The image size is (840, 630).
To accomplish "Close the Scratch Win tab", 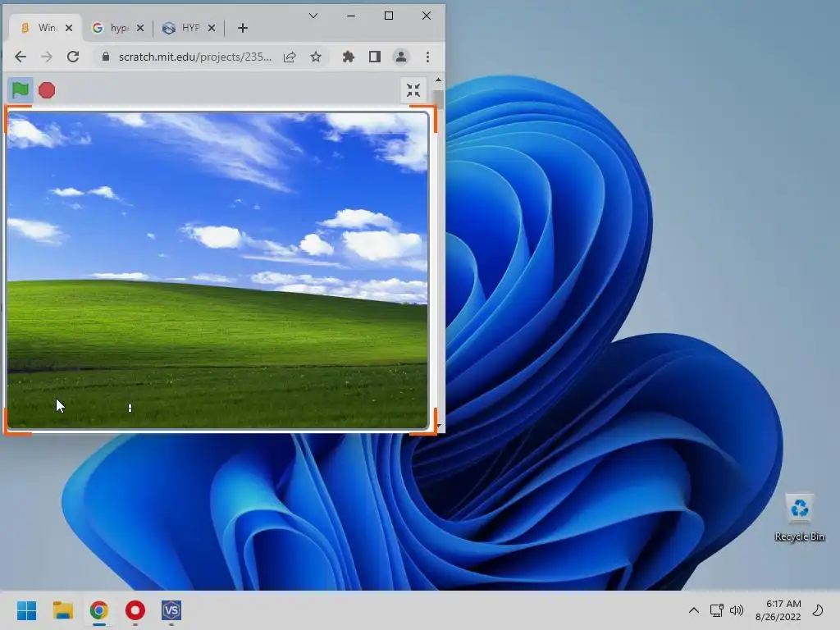I will [x=69, y=28].
